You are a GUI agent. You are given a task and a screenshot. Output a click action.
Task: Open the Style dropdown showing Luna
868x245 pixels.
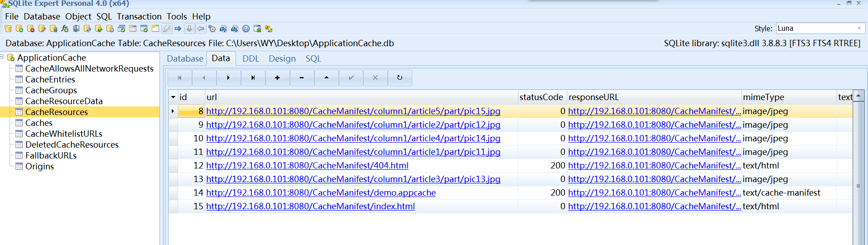click(x=859, y=29)
